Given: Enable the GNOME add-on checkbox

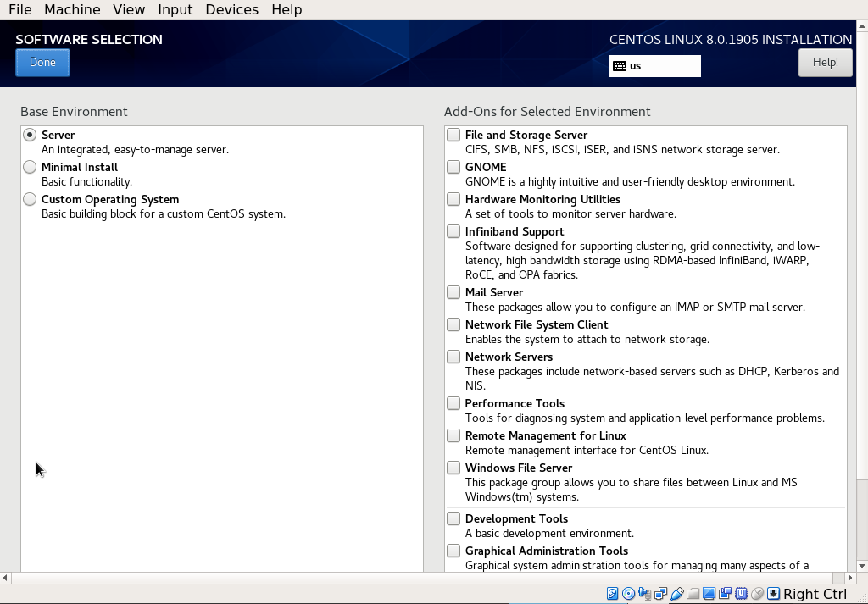Looking at the screenshot, I should click(453, 166).
